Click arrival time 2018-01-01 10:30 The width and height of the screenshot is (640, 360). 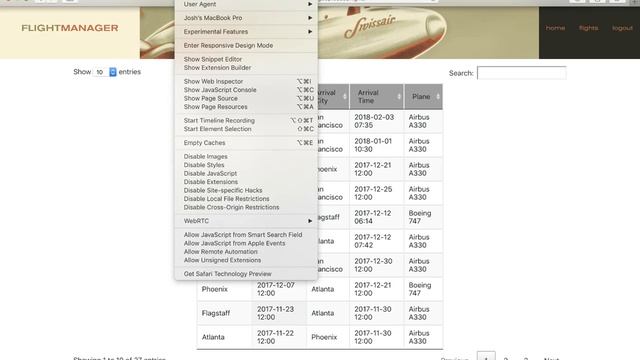point(376,145)
